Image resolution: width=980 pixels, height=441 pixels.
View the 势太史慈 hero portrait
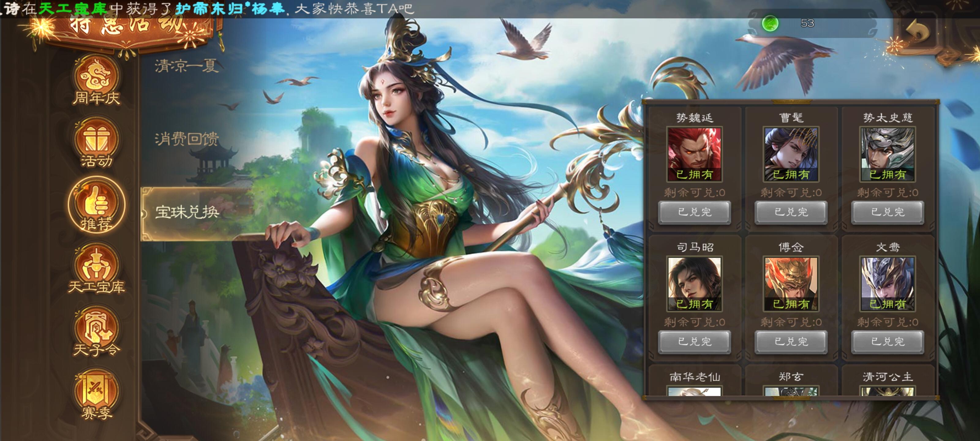(x=888, y=154)
